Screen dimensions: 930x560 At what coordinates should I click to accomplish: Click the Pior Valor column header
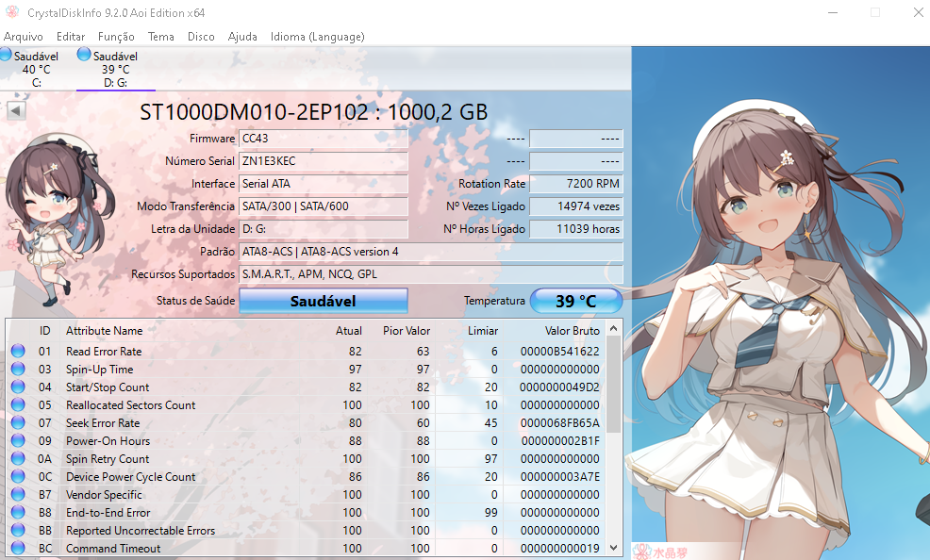coord(407,331)
